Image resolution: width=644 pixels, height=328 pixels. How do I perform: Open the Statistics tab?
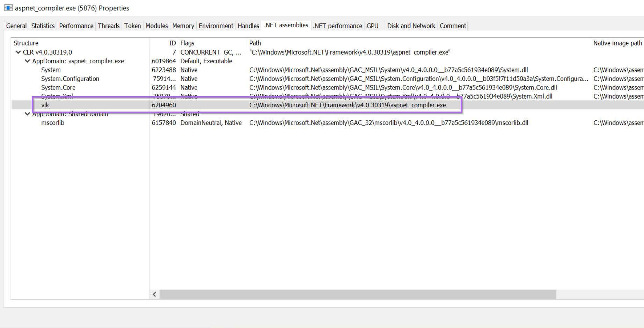tap(43, 26)
